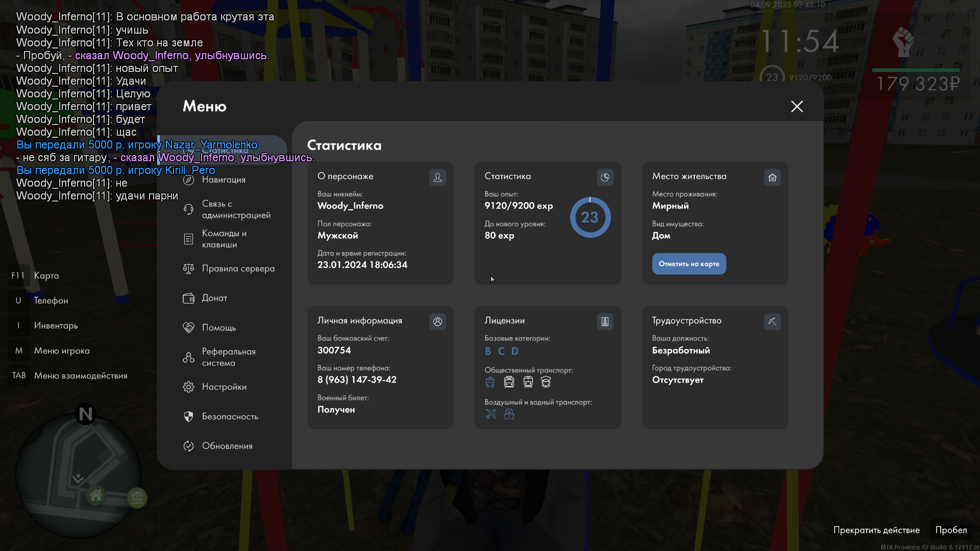Open Реферальная система section
This screenshot has width=980, height=551.
(x=228, y=358)
